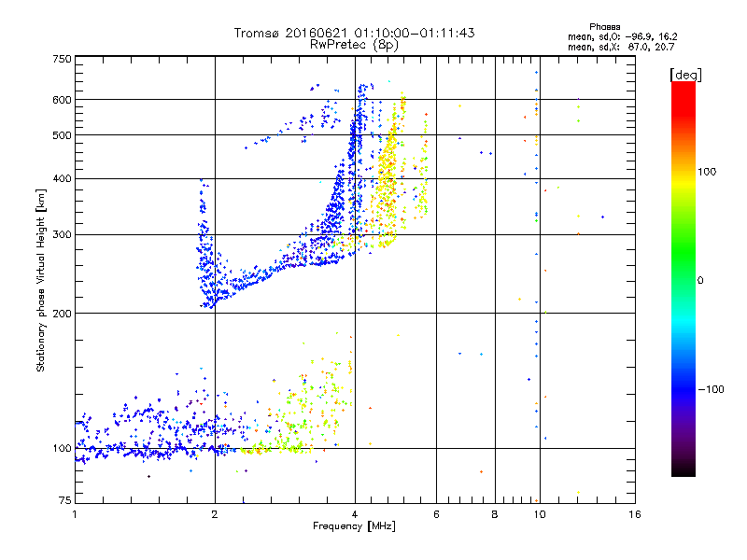The width and height of the screenshot is (747, 560).
Task: Click the 'RwPretec (8p)' subtitle
Action: [x=354, y=45]
